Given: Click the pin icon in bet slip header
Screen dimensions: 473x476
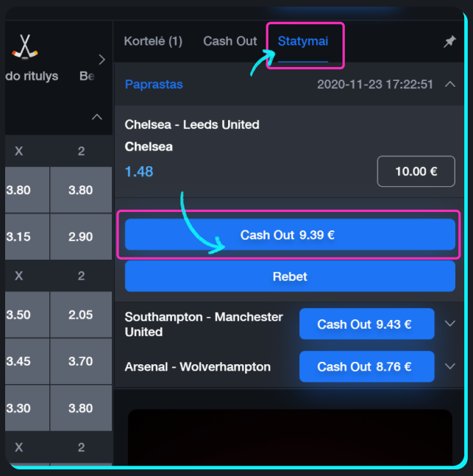Looking at the screenshot, I should point(449,42).
